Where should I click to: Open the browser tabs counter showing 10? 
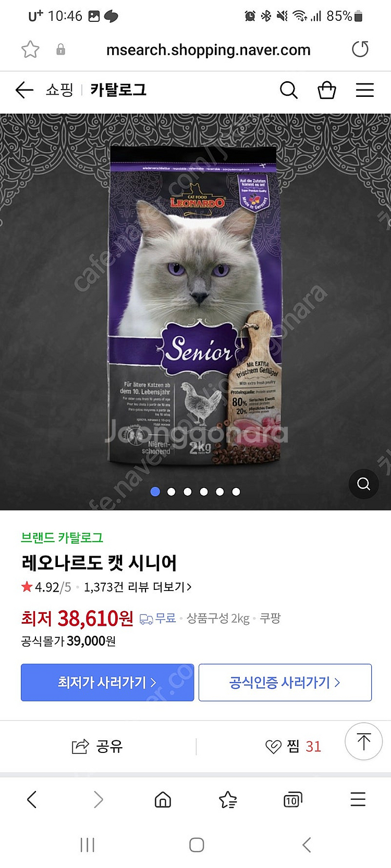coord(292,799)
